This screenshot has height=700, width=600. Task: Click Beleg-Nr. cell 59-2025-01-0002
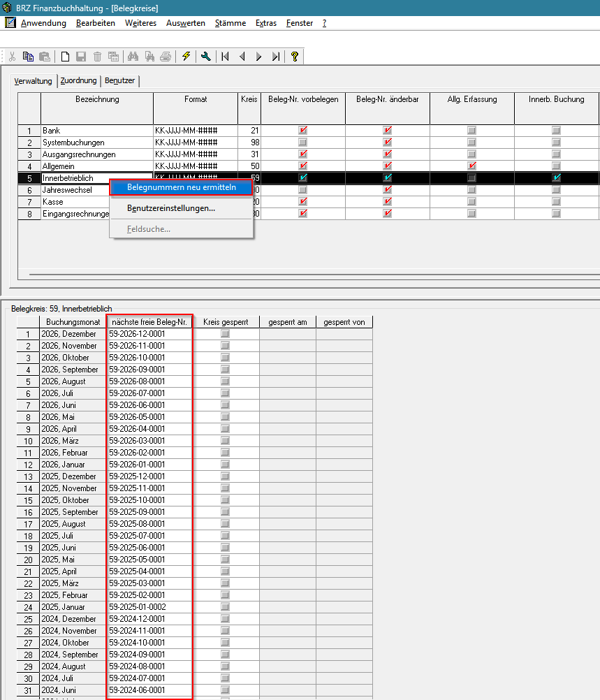tap(149, 607)
